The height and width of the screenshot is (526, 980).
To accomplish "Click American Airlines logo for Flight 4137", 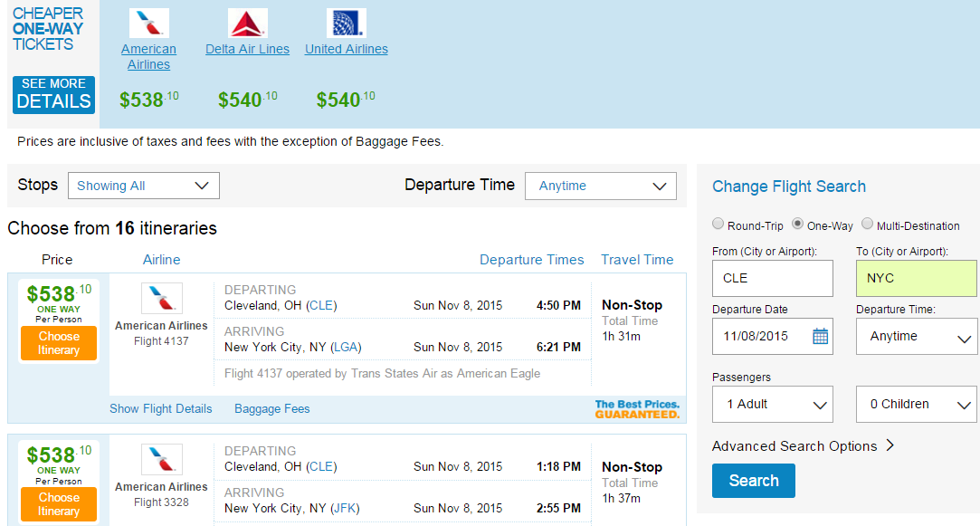I will tap(162, 299).
